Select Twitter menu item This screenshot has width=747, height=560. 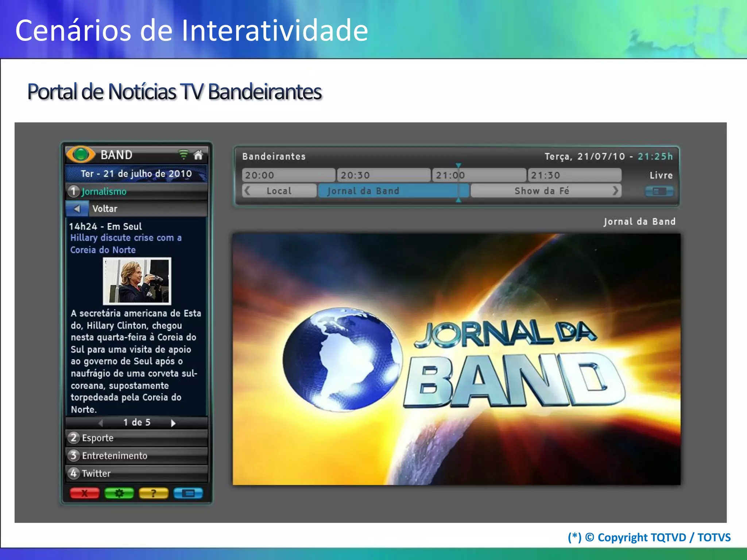click(x=137, y=473)
